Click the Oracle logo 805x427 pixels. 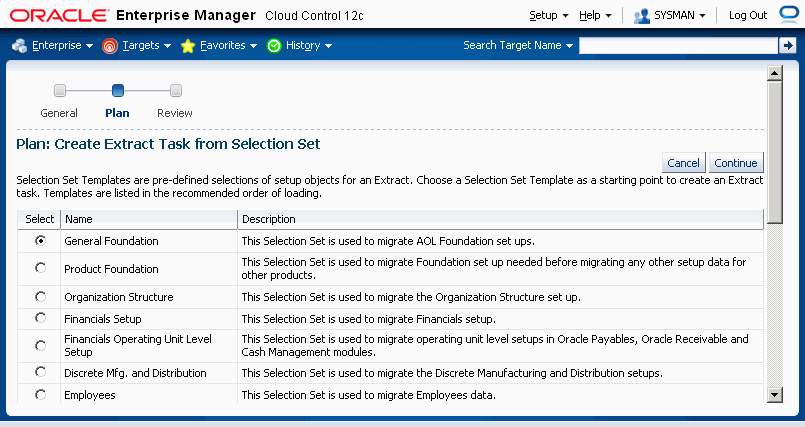(59, 15)
